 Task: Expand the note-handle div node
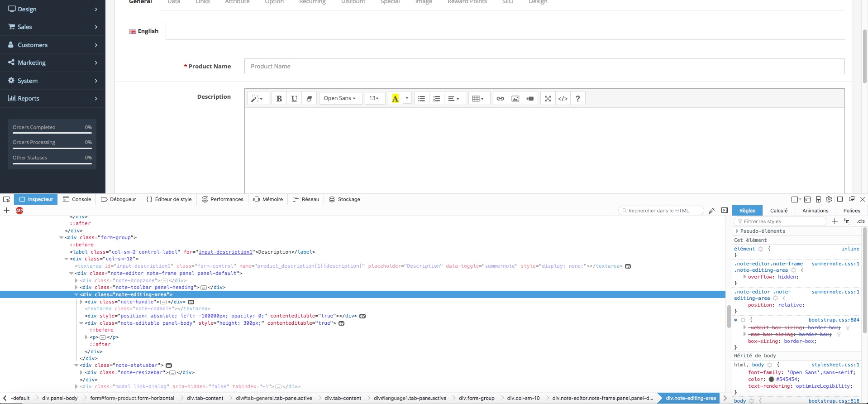[81, 302]
